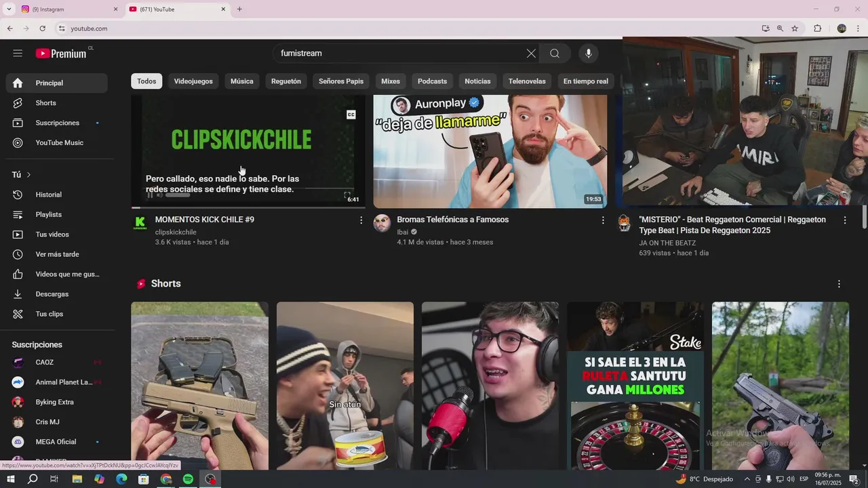The height and width of the screenshot is (488, 868).
Task: Close the YouTube browser tab
Action: pyautogui.click(x=223, y=9)
